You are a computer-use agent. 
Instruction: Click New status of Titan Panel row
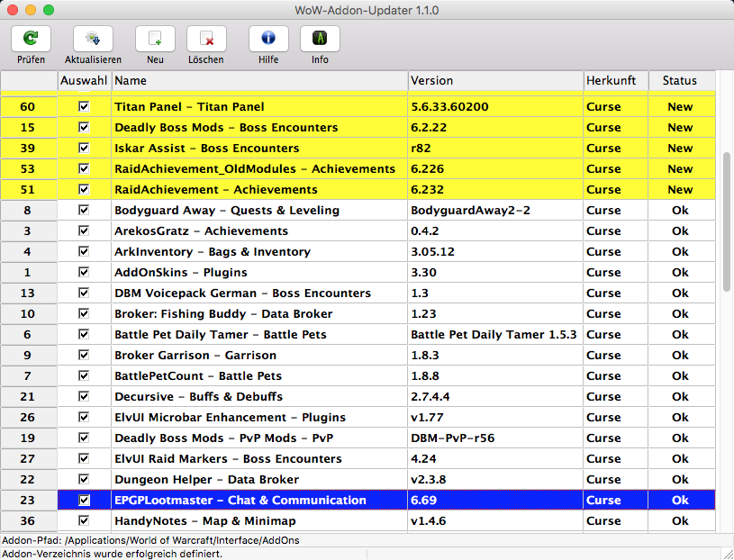click(680, 106)
